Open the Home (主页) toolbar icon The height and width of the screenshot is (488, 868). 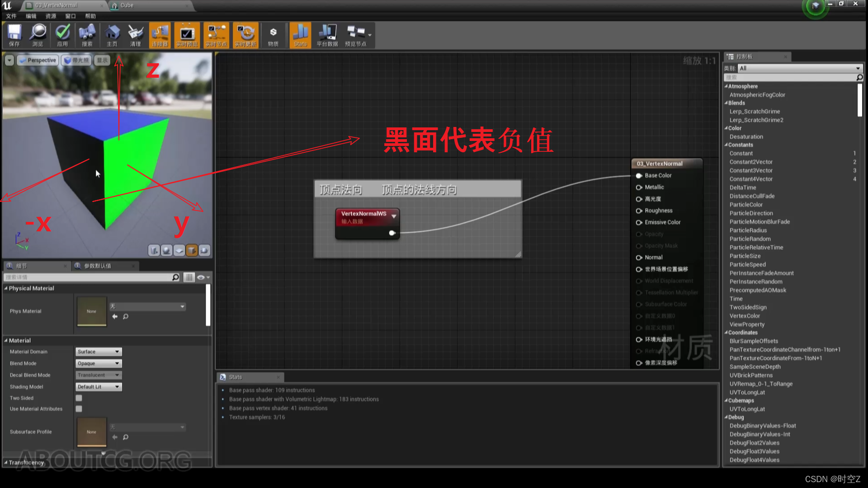click(x=112, y=35)
